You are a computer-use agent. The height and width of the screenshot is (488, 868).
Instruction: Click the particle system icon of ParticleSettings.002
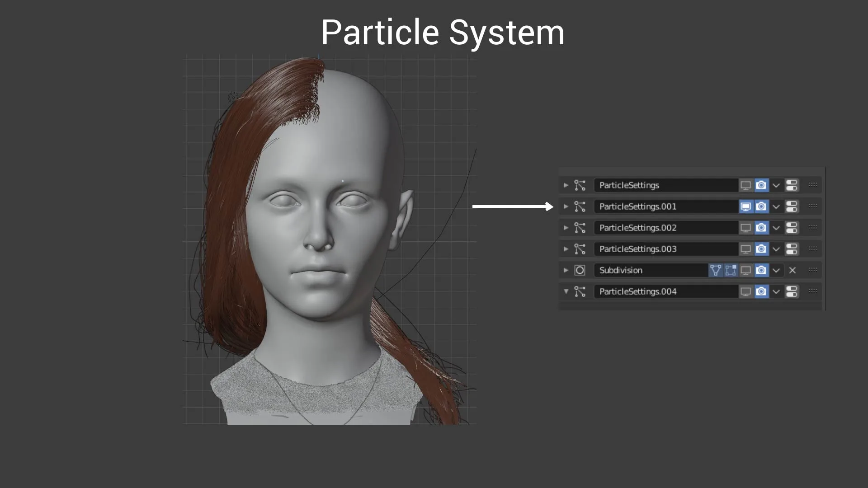(580, 228)
